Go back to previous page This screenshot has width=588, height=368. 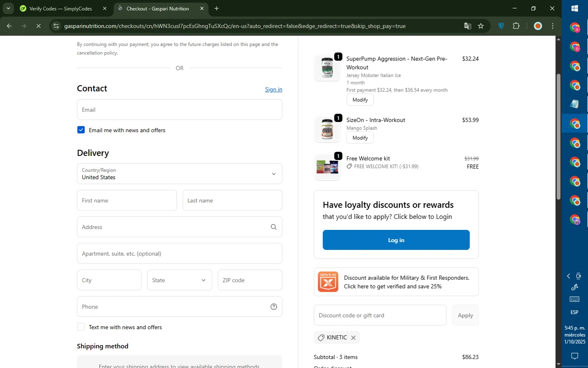point(9,26)
